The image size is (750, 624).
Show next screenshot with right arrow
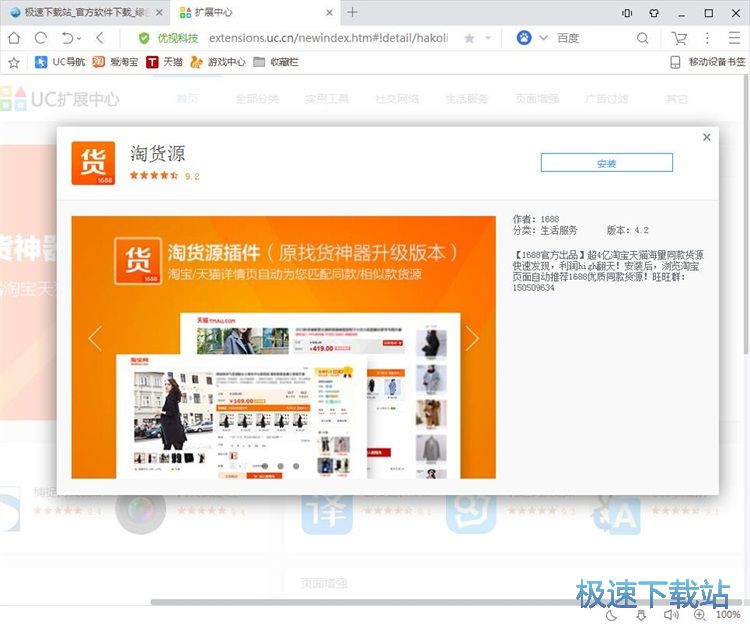pos(472,339)
